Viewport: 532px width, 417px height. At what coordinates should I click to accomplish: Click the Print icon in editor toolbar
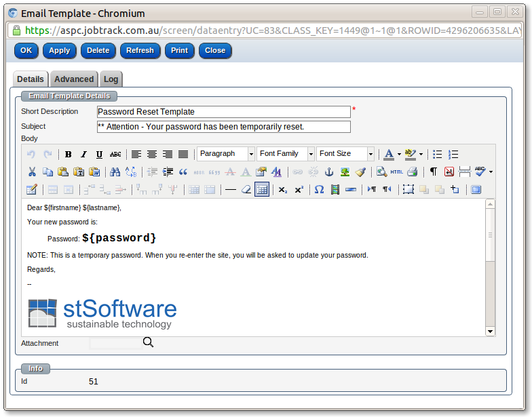[412, 172]
